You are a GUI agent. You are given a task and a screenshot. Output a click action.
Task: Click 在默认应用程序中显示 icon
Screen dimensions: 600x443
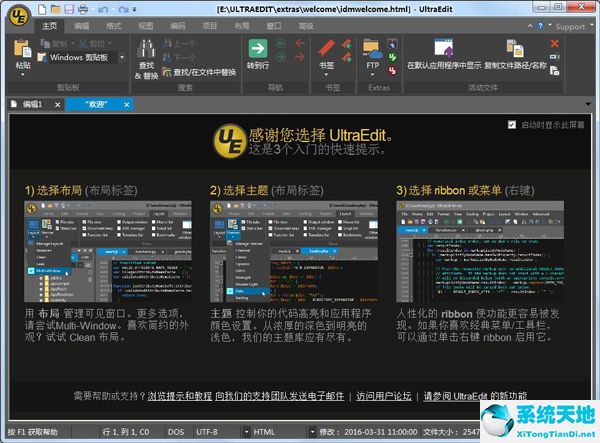444,49
